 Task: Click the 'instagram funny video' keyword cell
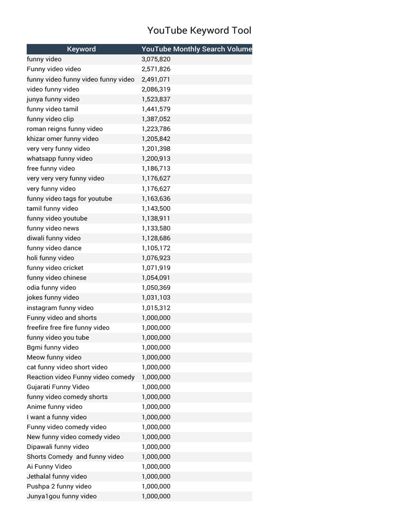pyautogui.click(x=60, y=308)
